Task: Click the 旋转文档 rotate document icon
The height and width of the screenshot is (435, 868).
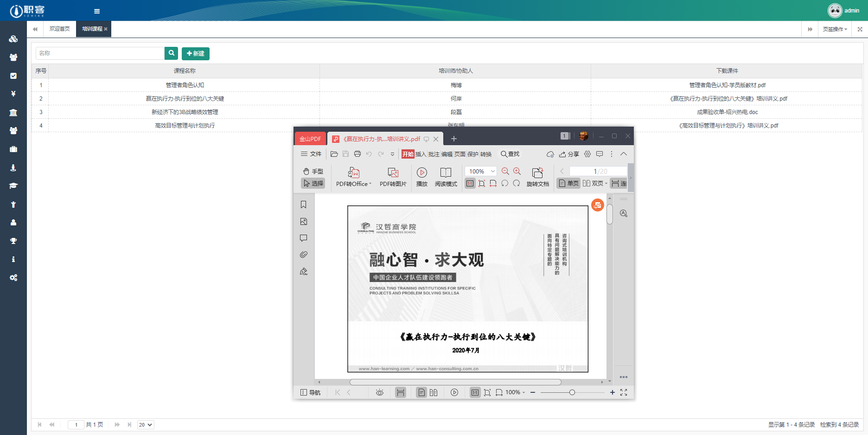Action: coord(537,178)
